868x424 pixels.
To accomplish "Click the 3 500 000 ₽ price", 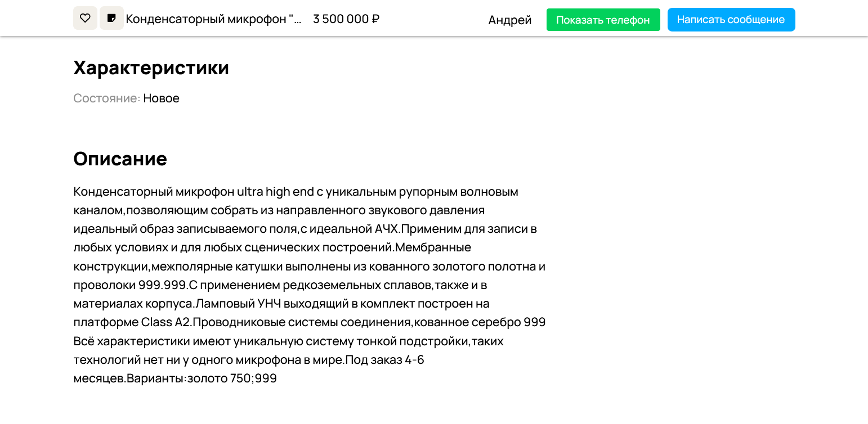I will click(346, 19).
